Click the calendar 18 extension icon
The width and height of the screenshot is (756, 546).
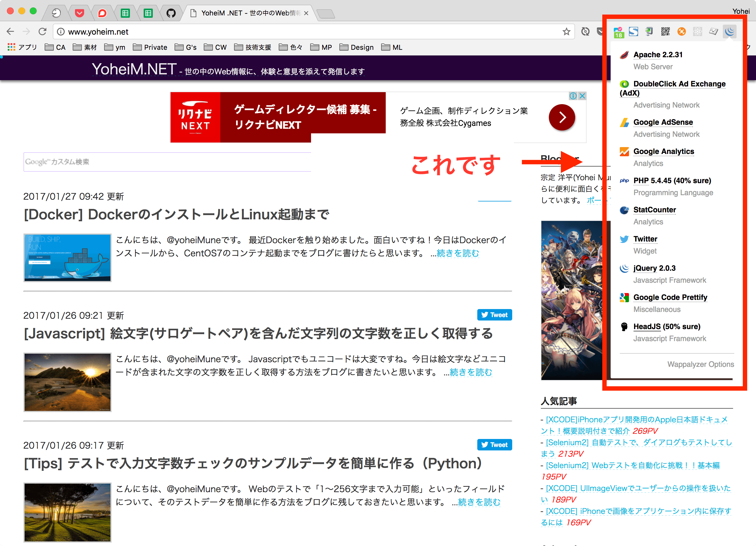pos(619,32)
